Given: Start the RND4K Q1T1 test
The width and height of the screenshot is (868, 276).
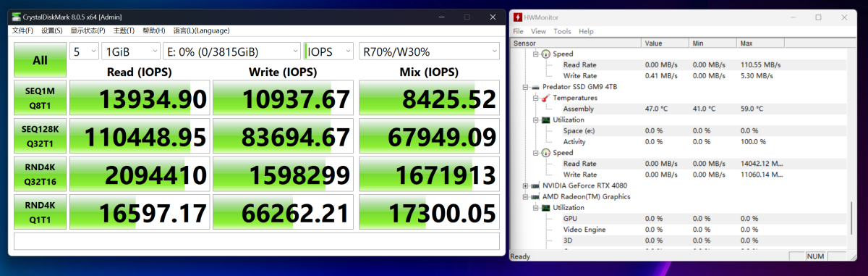Looking at the screenshot, I should 40,212.
